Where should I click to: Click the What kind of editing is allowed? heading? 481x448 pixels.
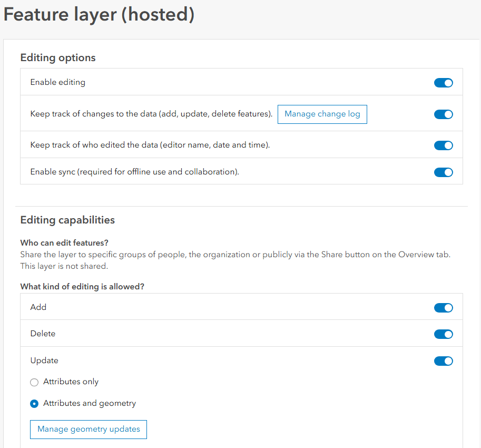tap(82, 287)
